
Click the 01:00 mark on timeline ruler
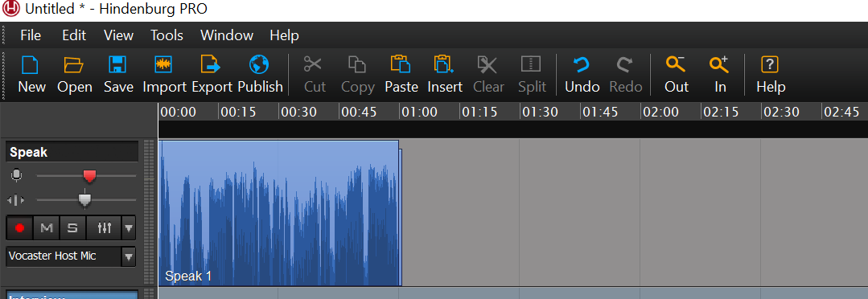pyautogui.click(x=419, y=113)
